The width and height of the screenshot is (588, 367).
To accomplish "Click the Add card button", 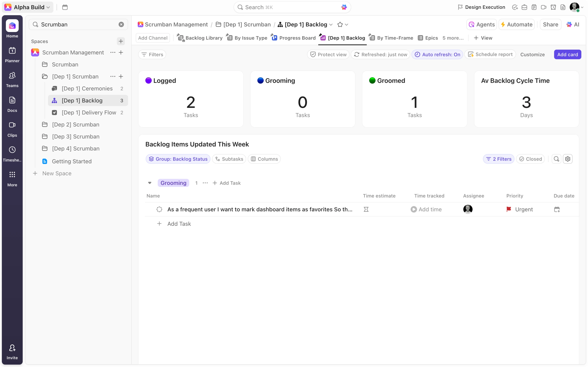I will tap(567, 54).
